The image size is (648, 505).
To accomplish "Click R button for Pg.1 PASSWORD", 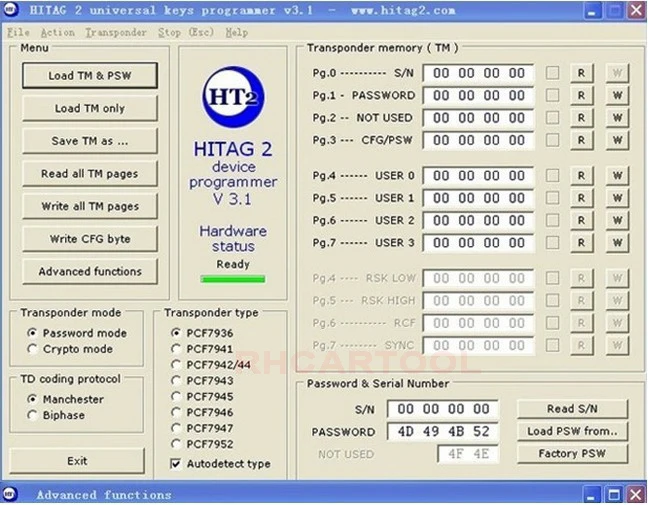I will [581, 95].
